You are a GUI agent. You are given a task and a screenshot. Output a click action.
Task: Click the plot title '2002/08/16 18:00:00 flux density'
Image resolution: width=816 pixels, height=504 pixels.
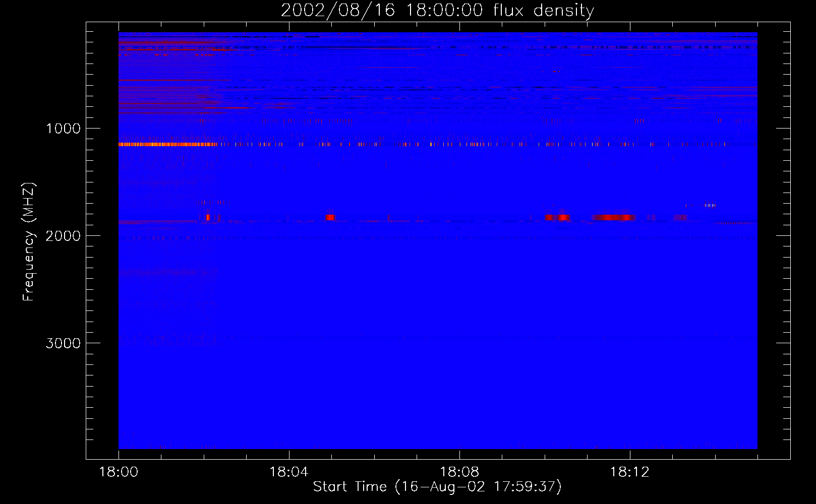437,10
